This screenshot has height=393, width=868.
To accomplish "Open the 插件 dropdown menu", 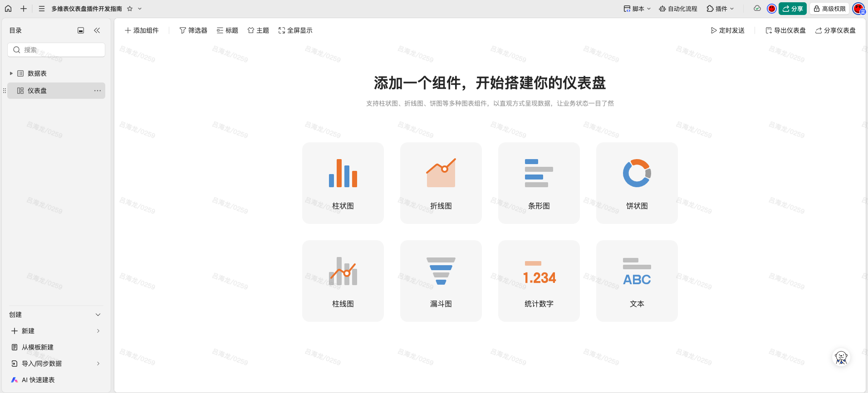I will (720, 9).
